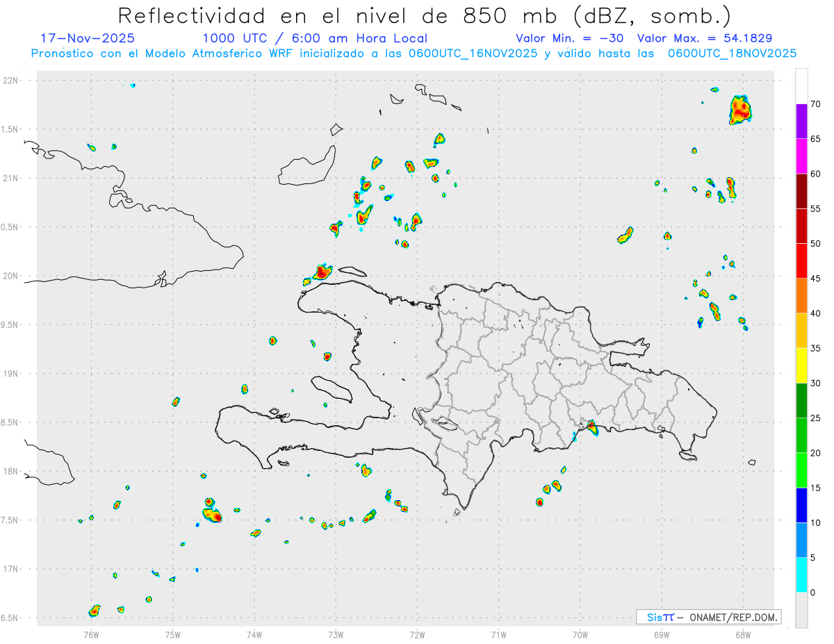Click the '72W' longitude label
Screen dimensions: 834x644
(x=417, y=635)
